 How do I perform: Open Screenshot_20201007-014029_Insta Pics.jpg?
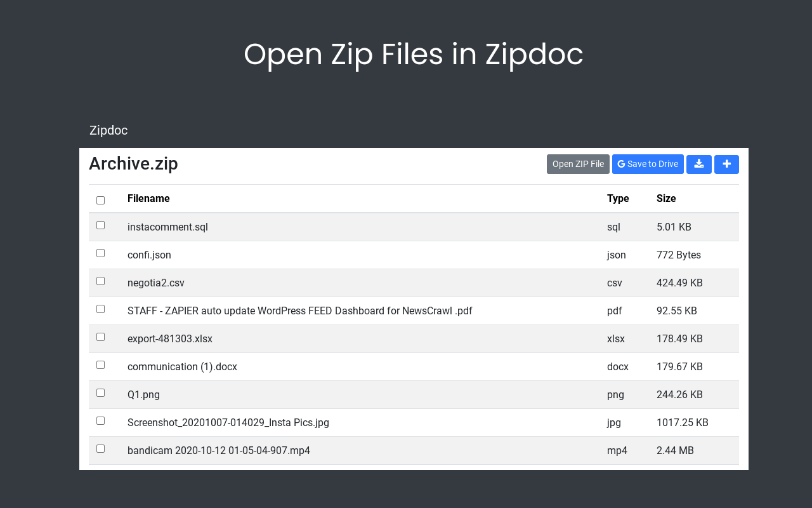(228, 422)
